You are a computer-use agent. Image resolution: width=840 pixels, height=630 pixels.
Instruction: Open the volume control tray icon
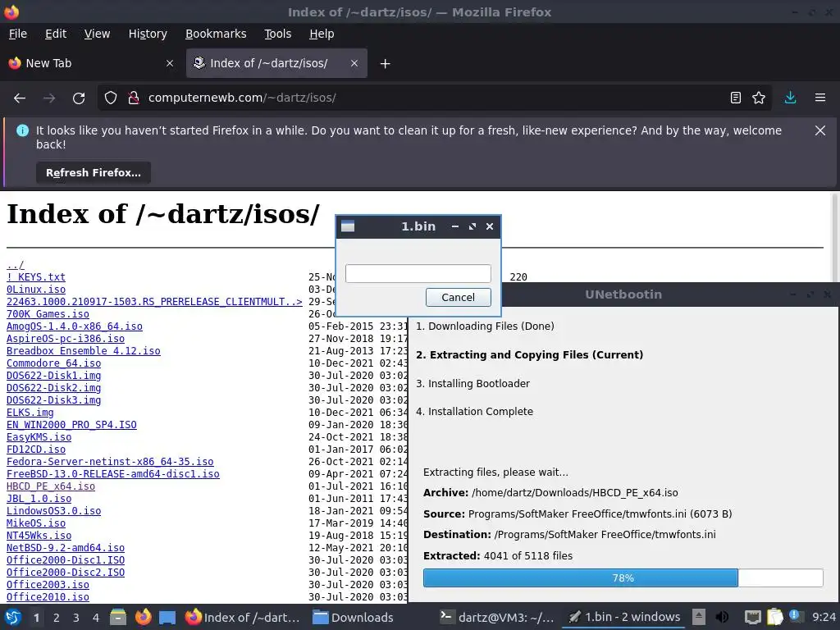pyautogui.click(x=722, y=618)
